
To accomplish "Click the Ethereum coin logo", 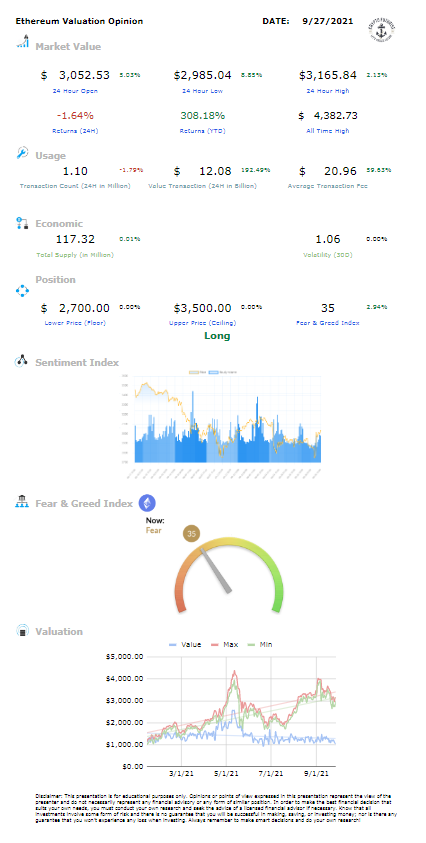I will tap(147, 503).
